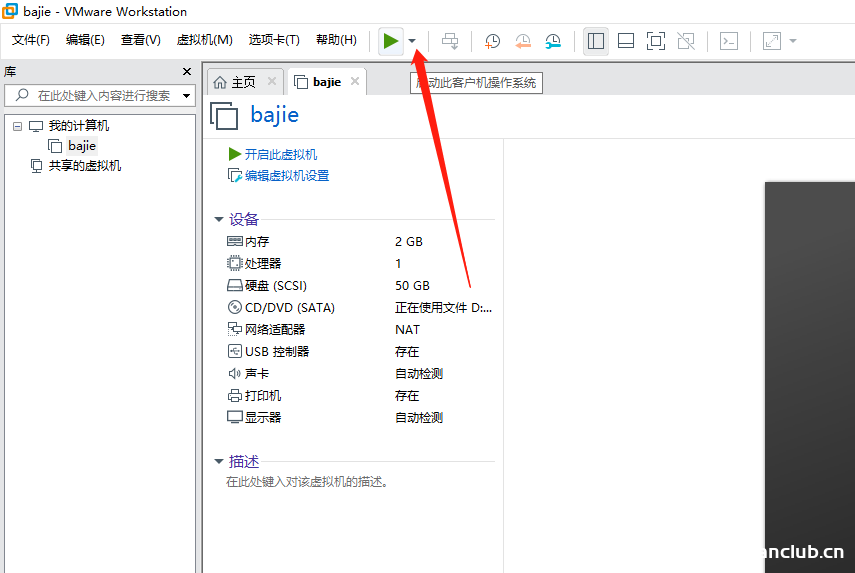
Task: Collapse the 描述 section
Action: point(219,461)
